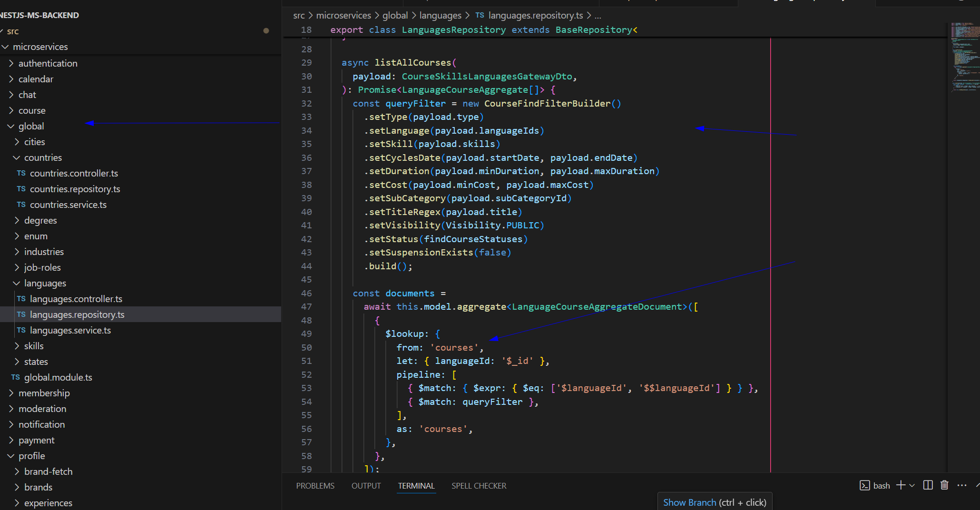Click TS icon in breadcrumb path
980x510 pixels.
point(480,15)
